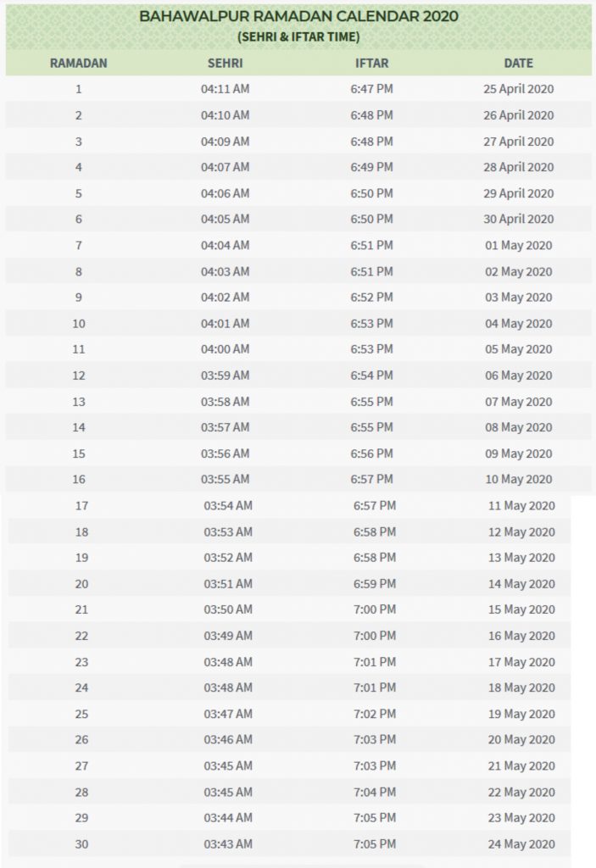Click the 24 May 2020 date cell
596x868 pixels.
tap(521, 843)
